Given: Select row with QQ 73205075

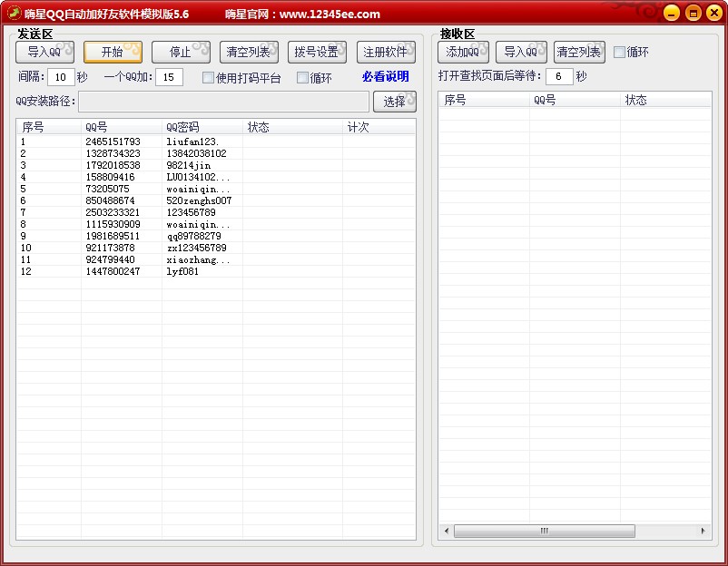Looking at the screenshot, I should point(216,189).
